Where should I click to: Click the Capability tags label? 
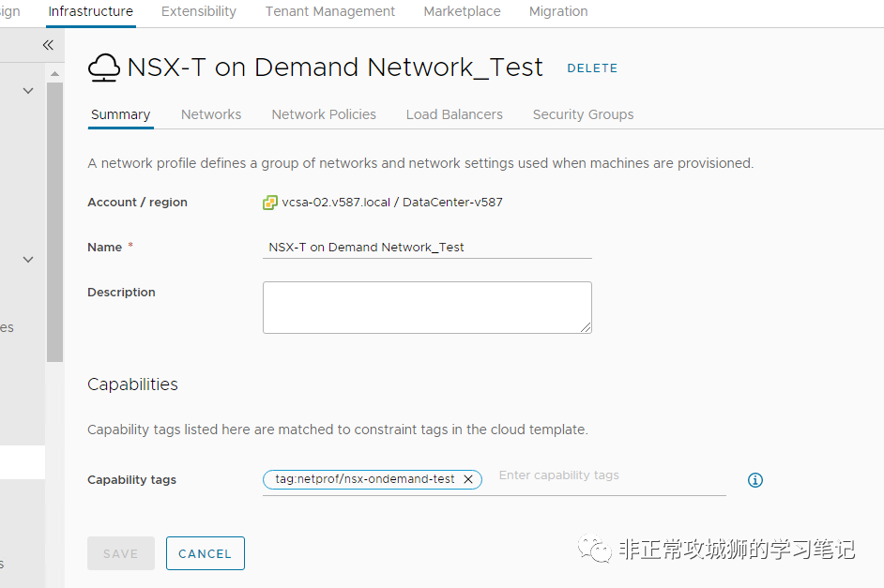(x=132, y=480)
